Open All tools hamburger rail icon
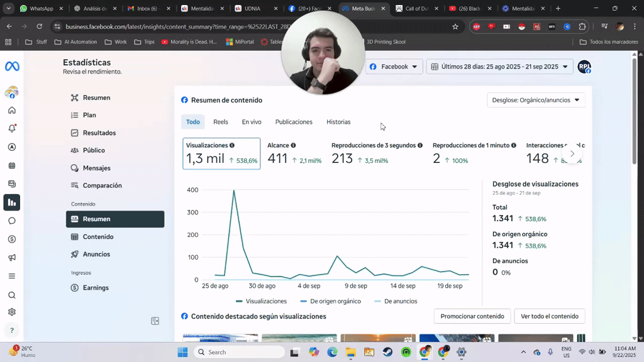Viewport: 644px width, 362px height. (x=12, y=276)
